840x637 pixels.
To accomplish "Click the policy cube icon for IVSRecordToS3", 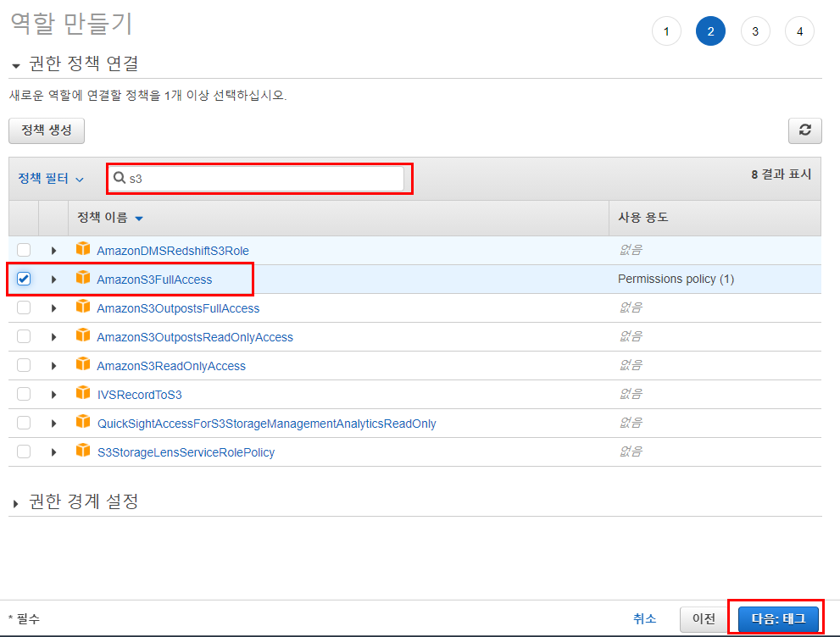I will click(83, 393).
